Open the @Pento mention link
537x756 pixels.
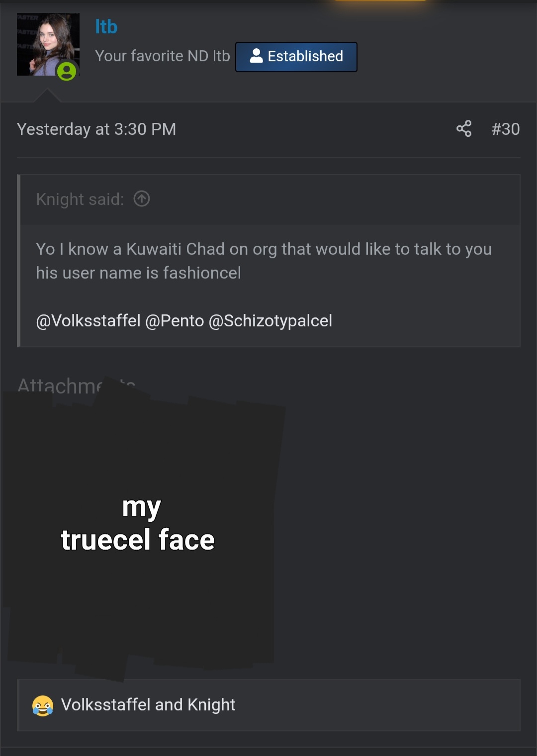(175, 321)
